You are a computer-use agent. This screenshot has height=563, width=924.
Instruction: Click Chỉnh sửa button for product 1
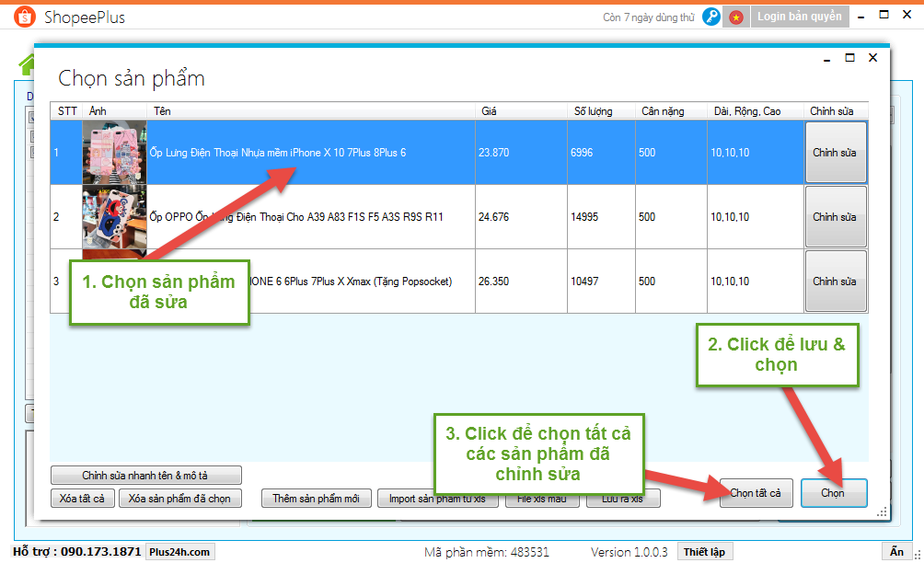[836, 153]
